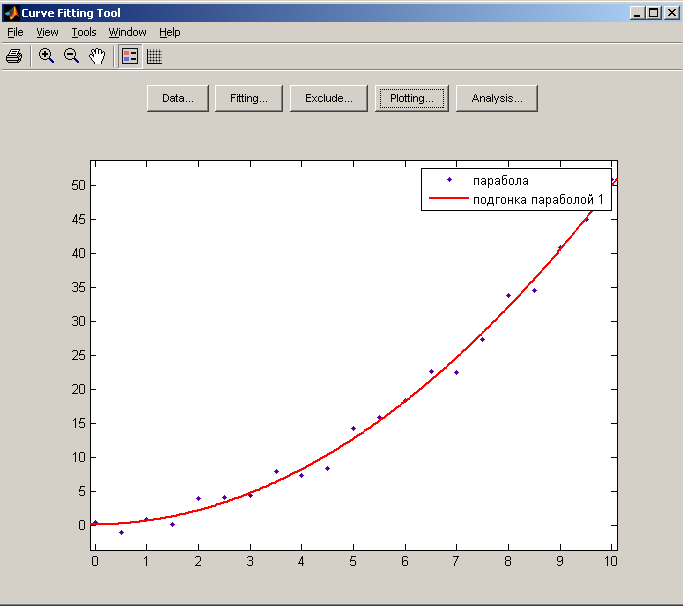The height and width of the screenshot is (606, 683).
Task: Toggle the legend display icon
Action: coord(130,57)
